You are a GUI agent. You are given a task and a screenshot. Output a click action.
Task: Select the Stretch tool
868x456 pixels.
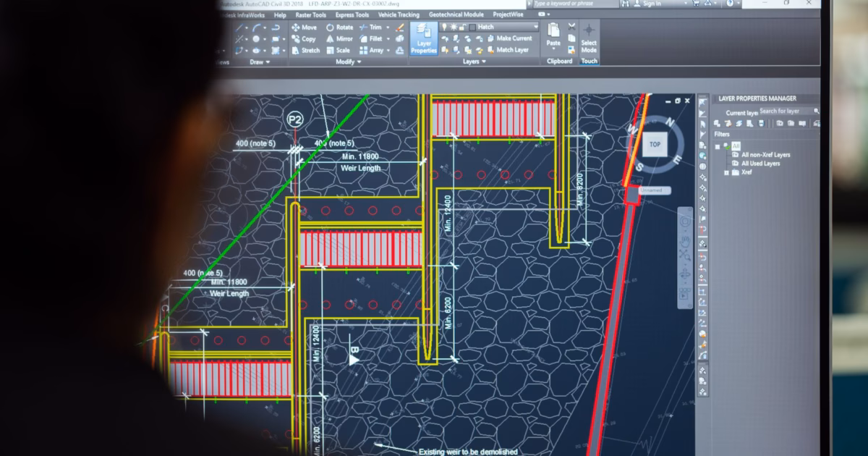(x=306, y=50)
